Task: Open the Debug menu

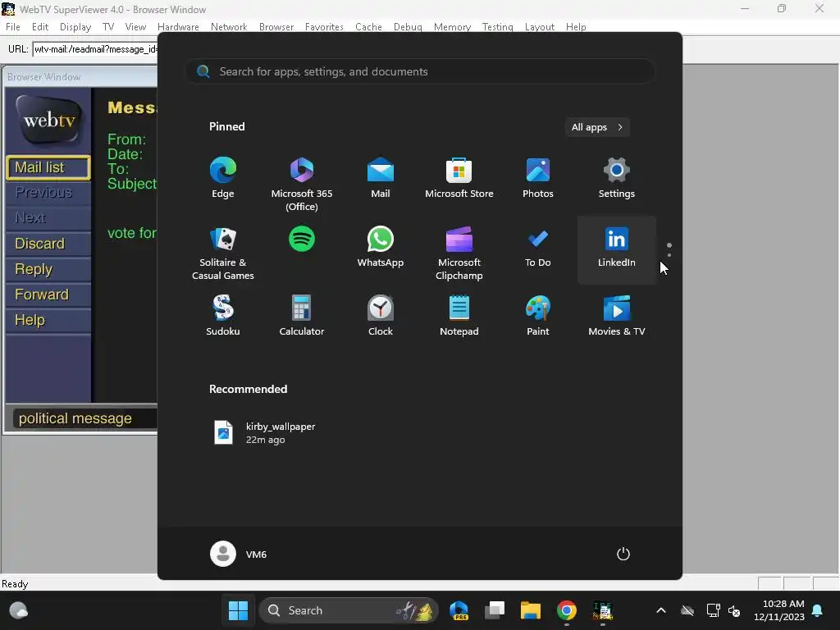Action: coord(408,27)
